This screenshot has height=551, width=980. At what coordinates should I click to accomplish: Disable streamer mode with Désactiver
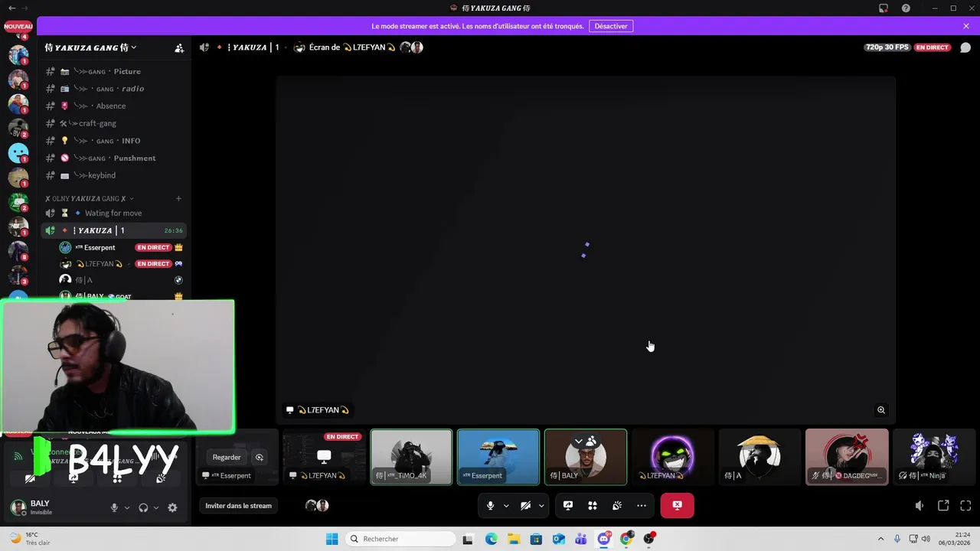coord(611,26)
